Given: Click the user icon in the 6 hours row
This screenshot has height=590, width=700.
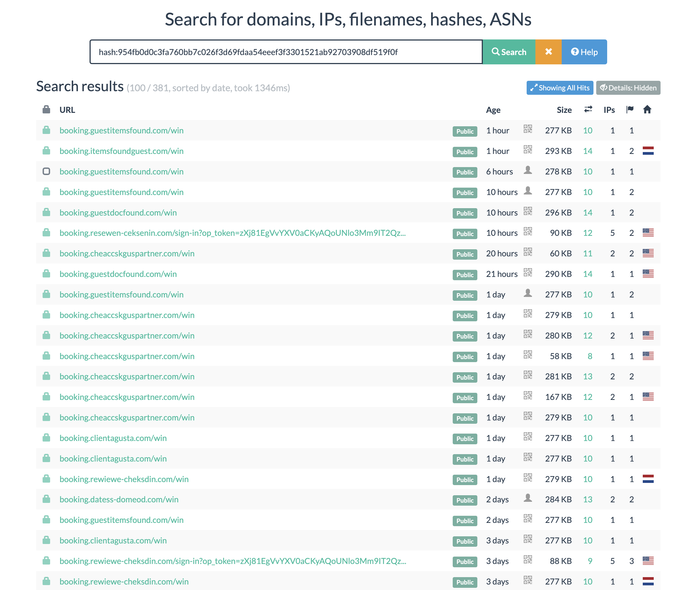Looking at the screenshot, I should [x=528, y=170].
